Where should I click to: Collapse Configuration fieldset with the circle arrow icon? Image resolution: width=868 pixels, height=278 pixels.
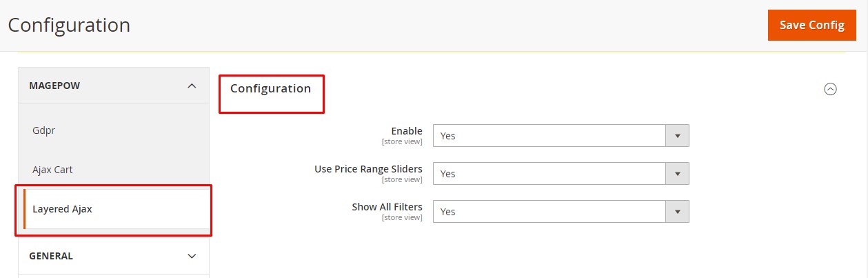[831, 89]
